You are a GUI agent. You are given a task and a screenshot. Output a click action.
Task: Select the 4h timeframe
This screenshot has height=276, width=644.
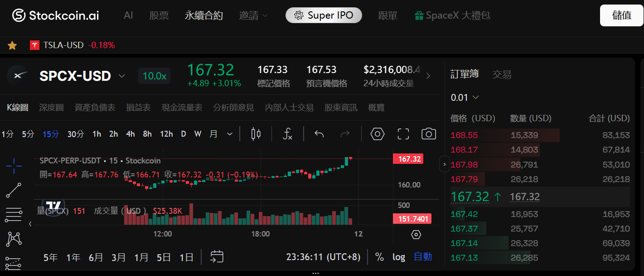[131, 134]
